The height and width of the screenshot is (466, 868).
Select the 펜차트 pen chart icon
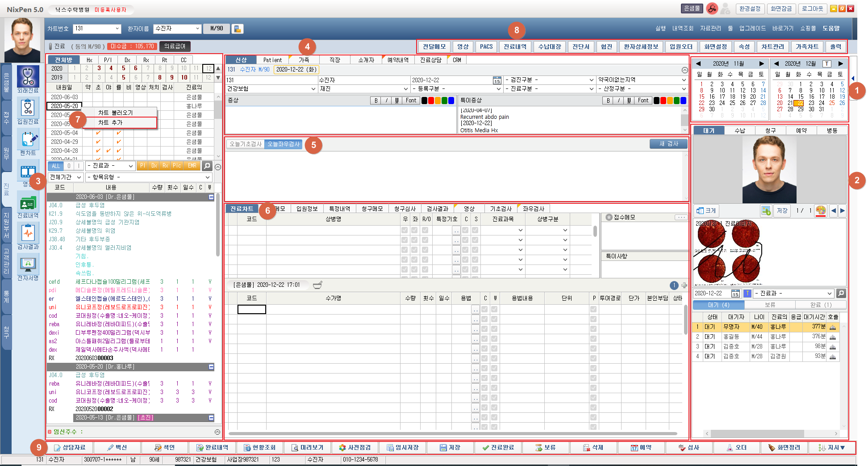click(28, 139)
